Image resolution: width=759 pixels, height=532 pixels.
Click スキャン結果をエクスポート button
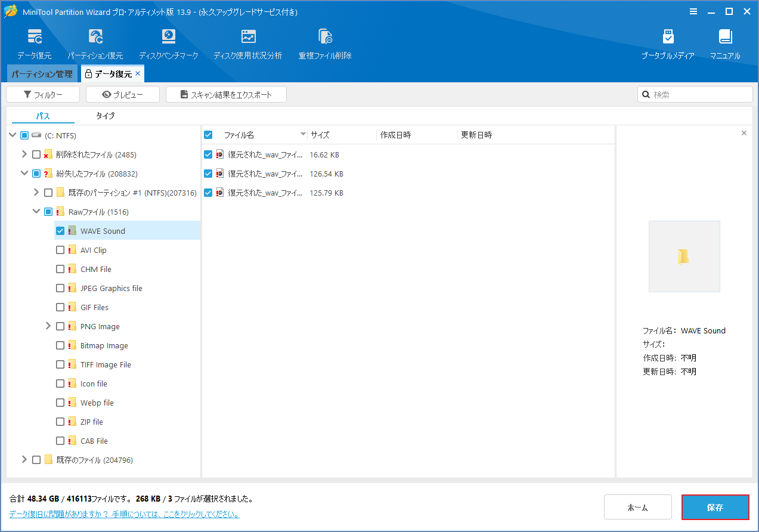226,94
